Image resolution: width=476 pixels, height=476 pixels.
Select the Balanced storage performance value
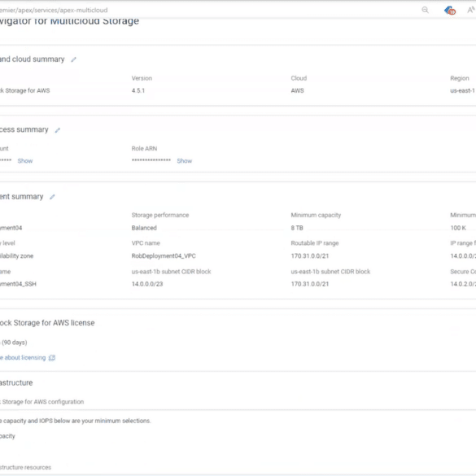(x=144, y=228)
